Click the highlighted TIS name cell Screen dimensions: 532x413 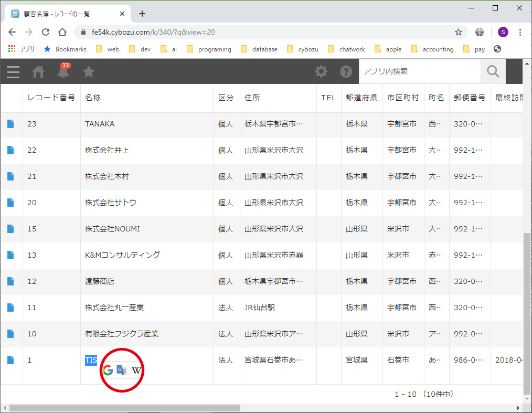(91, 360)
